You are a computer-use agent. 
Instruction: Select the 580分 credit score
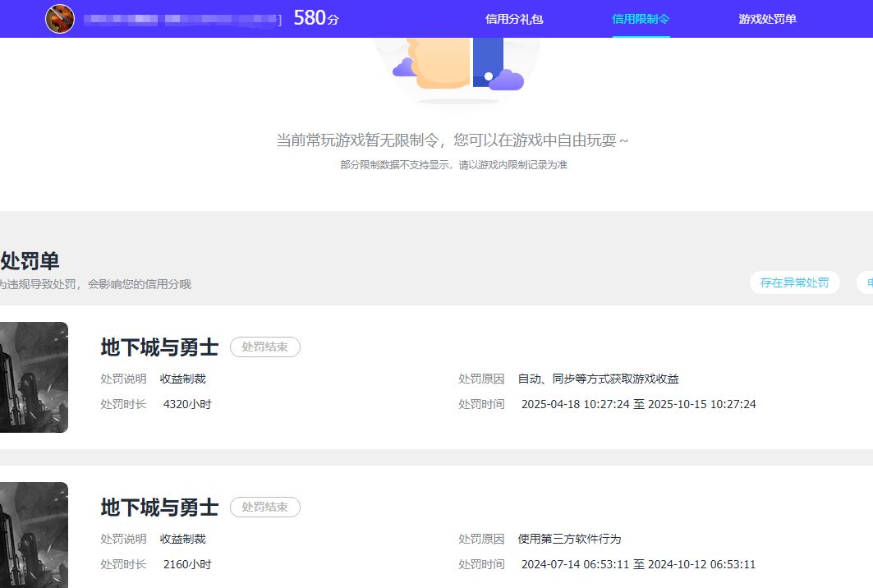(315, 18)
